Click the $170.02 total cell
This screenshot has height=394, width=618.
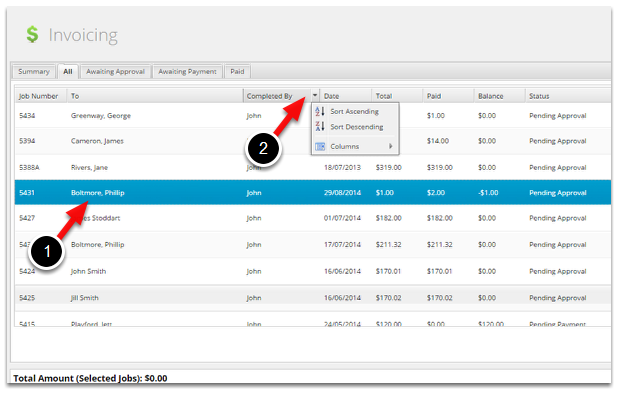388,298
